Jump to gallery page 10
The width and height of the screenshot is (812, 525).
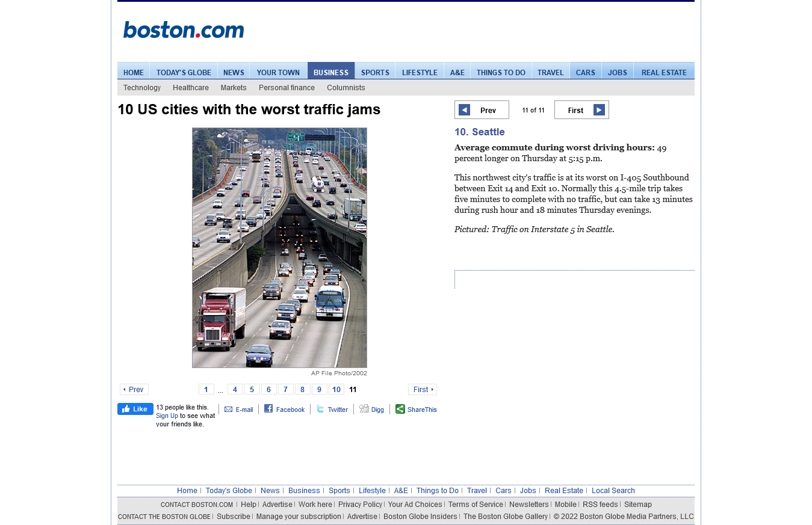pyautogui.click(x=336, y=390)
